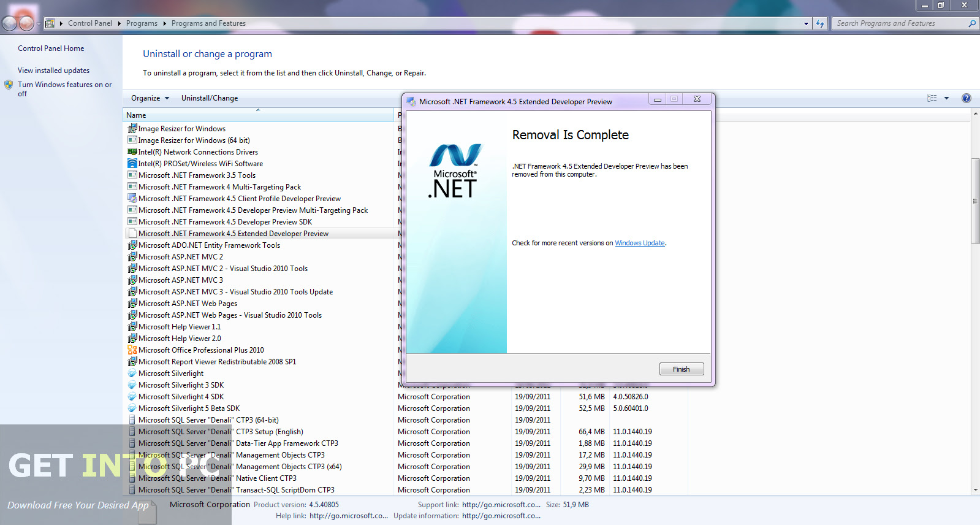Select Microsoft .NET Framework 4 Multi-Targeting Pack
The height and width of the screenshot is (525, 980).
(x=219, y=187)
